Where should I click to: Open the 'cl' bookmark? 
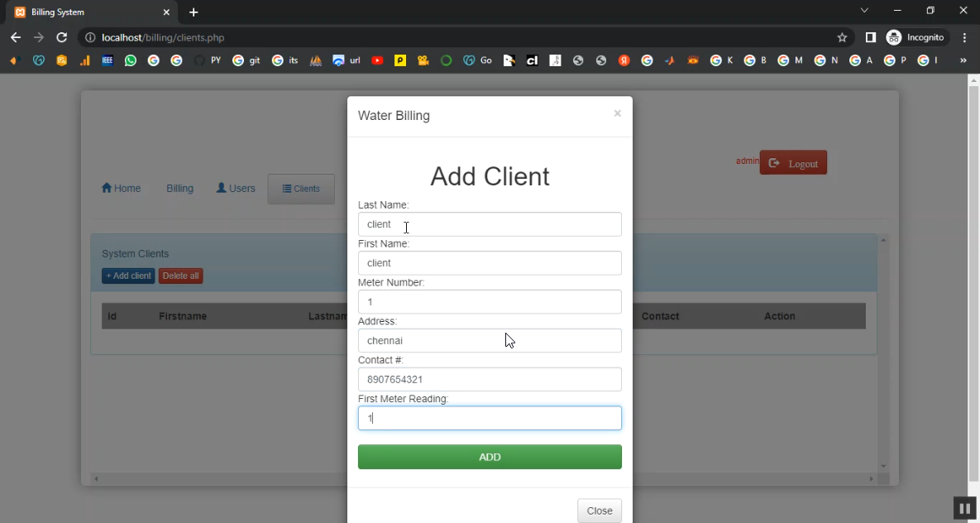(x=532, y=60)
